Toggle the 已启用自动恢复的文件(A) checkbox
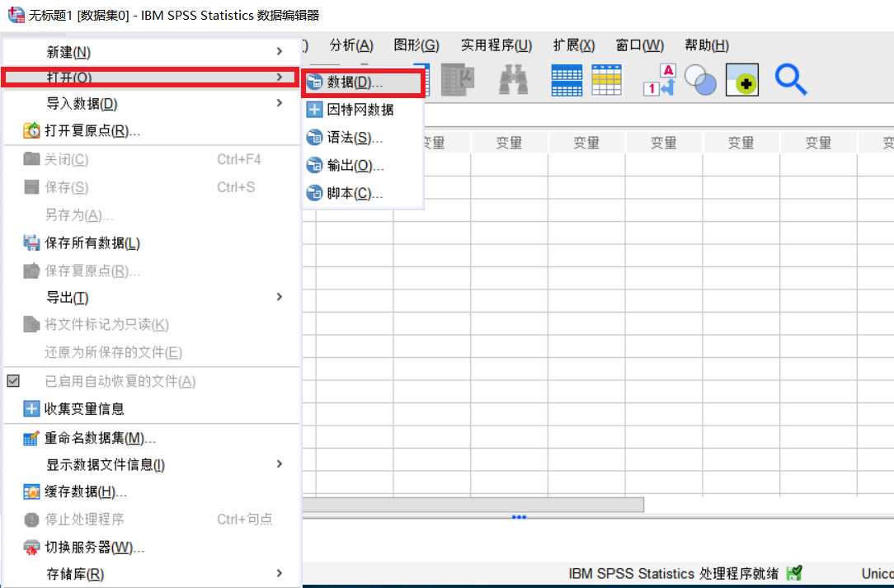The width and height of the screenshot is (894, 588). (x=13, y=380)
